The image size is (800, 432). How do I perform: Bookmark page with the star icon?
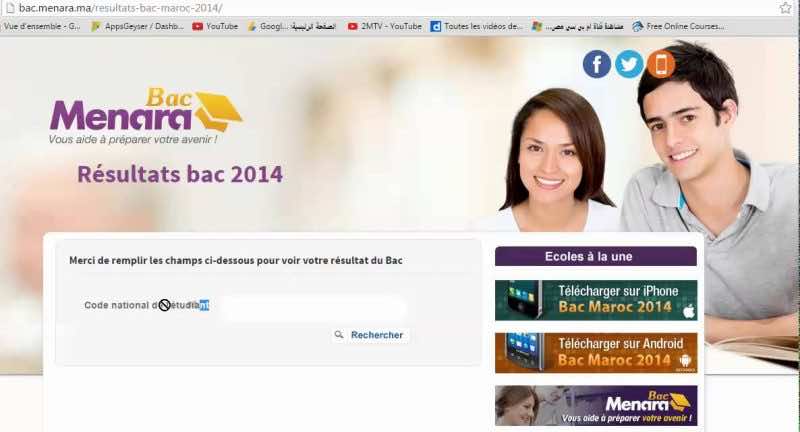coord(785,8)
